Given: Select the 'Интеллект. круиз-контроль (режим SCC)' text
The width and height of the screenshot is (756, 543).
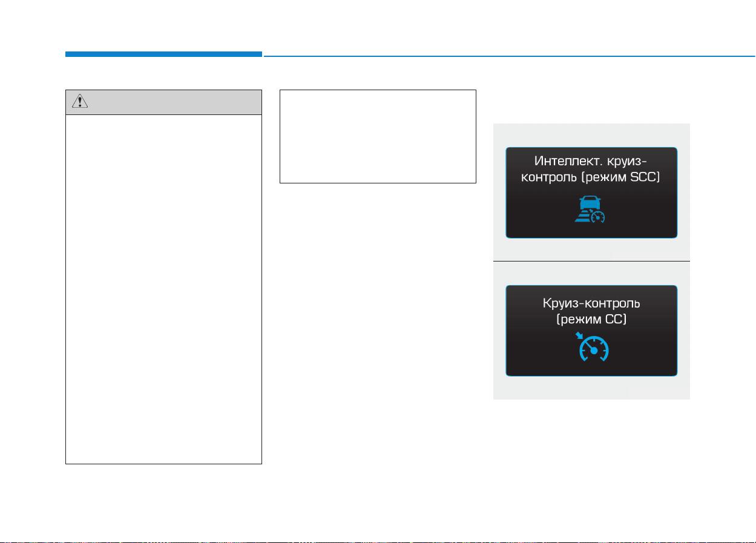Looking at the screenshot, I should [591, 170].
